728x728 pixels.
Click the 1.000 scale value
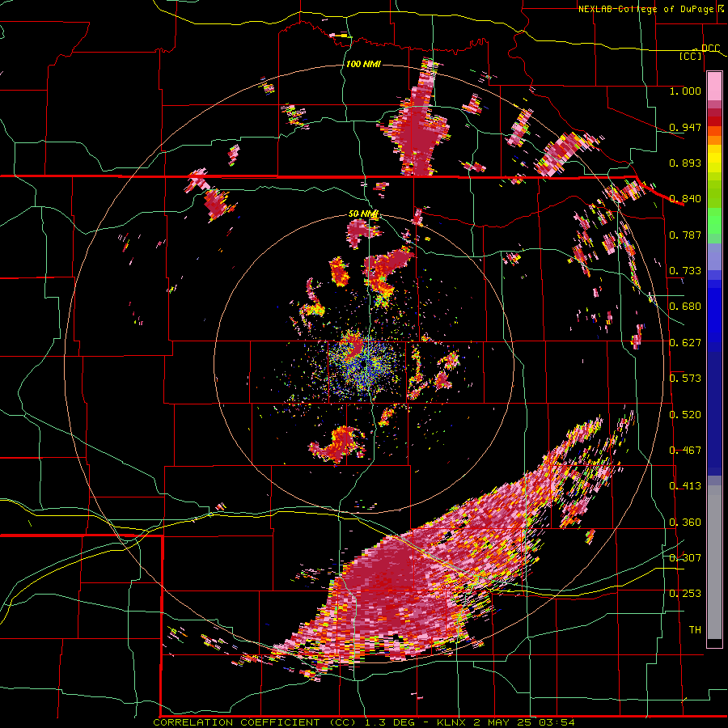click(x=685, y=91)
